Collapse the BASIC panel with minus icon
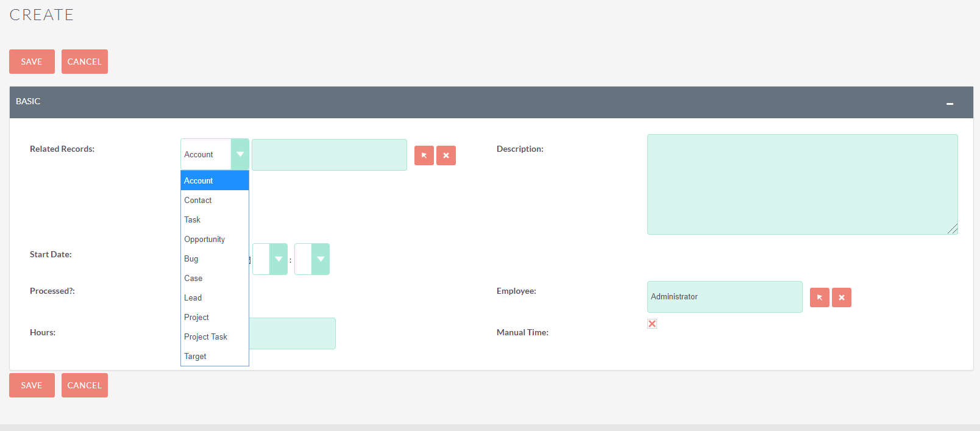The height and width of the screenshot is (431, 980). [950, 104]
